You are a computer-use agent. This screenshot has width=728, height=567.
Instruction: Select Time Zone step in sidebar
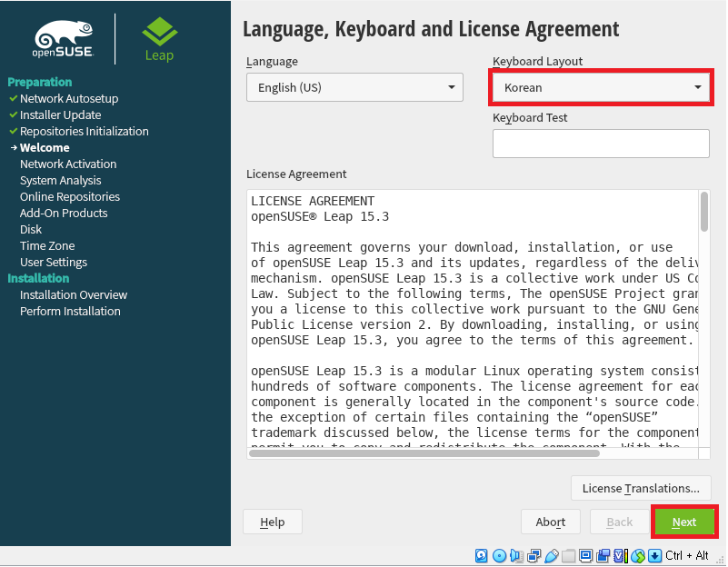click(x=47, y=245)
